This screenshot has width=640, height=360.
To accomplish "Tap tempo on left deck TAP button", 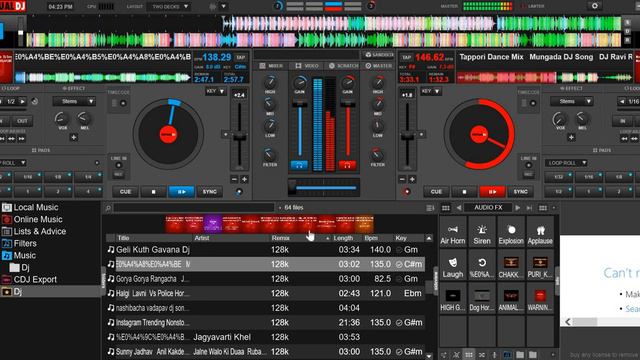I will pos(241,58).
